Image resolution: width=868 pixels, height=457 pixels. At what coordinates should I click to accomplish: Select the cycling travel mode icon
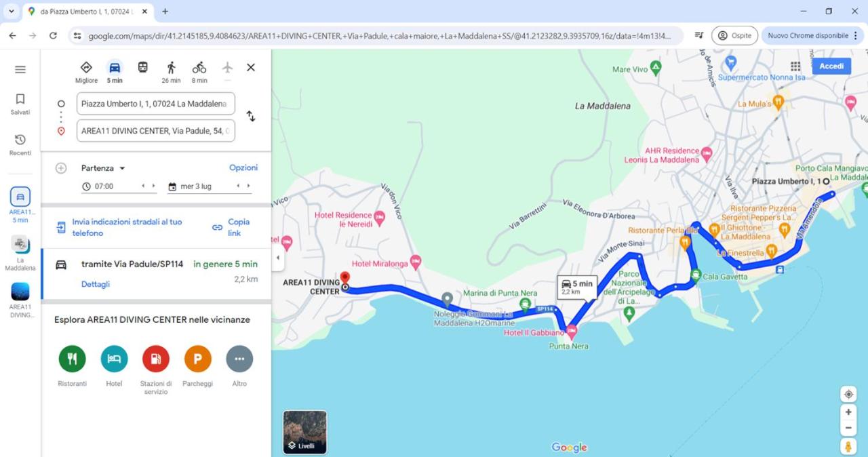coord(199,68)
